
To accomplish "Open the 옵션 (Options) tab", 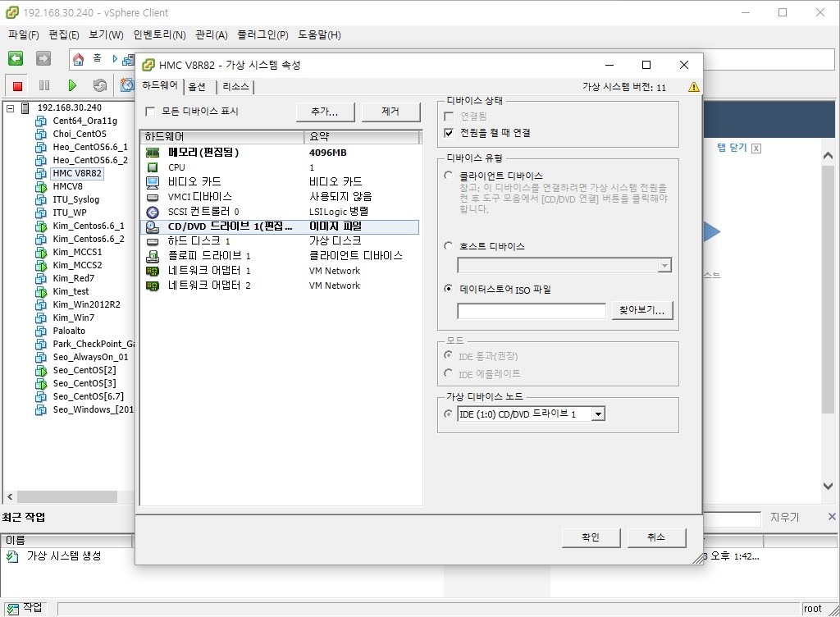I will [x=197, y=87].
